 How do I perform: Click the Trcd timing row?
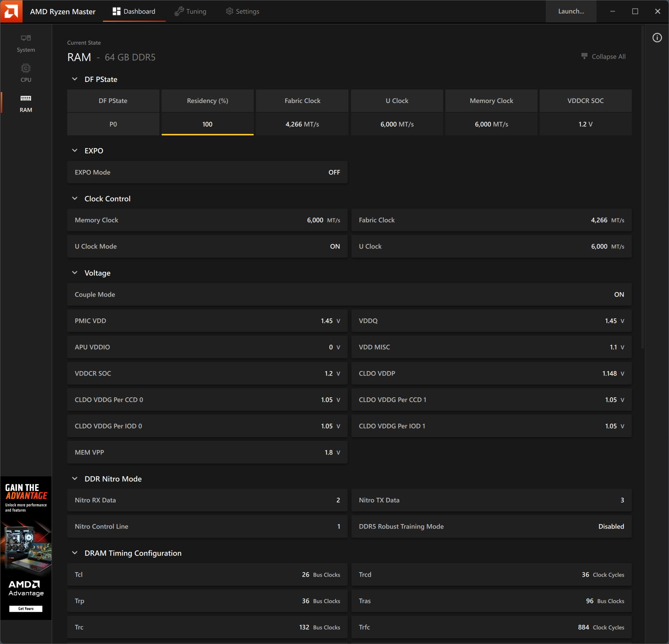point(492,574)
